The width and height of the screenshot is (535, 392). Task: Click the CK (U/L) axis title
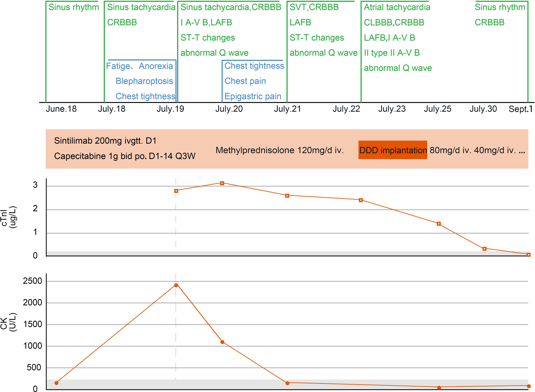(x=9, y=322)
